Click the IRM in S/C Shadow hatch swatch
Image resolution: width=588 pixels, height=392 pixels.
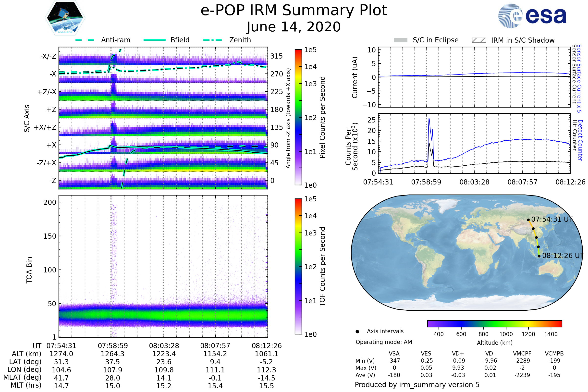tap(479, 40)
